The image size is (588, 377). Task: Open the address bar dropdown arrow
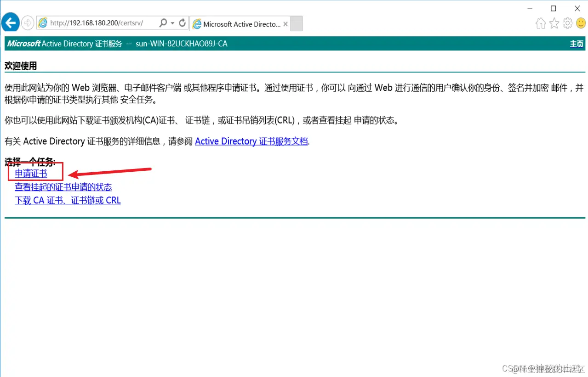(x=172, y=23)
